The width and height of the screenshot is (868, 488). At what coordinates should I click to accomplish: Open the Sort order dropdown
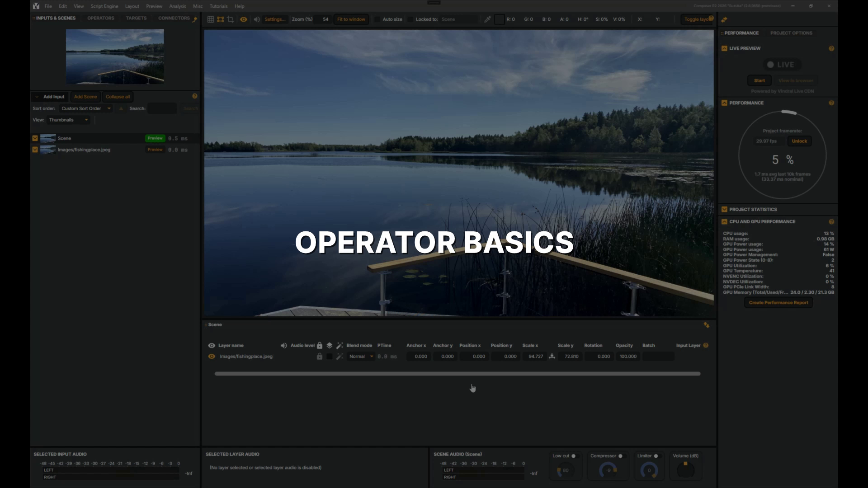[x=86, y=108]
